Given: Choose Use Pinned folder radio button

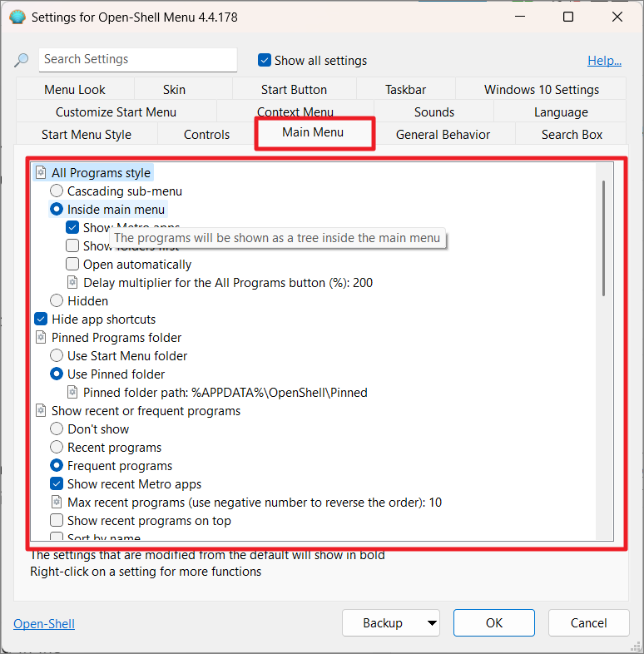Looking at the screenshot, I should [x=57, y=374].
